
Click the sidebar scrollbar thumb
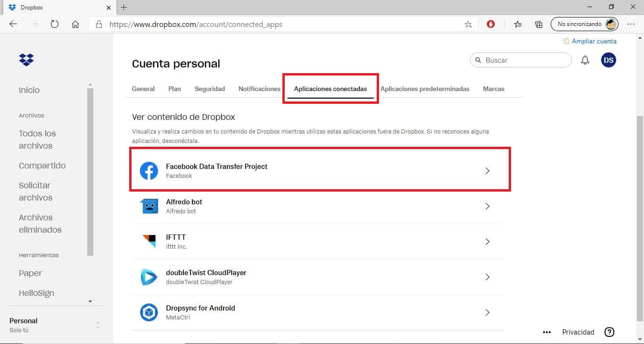(x=90, y=172)
